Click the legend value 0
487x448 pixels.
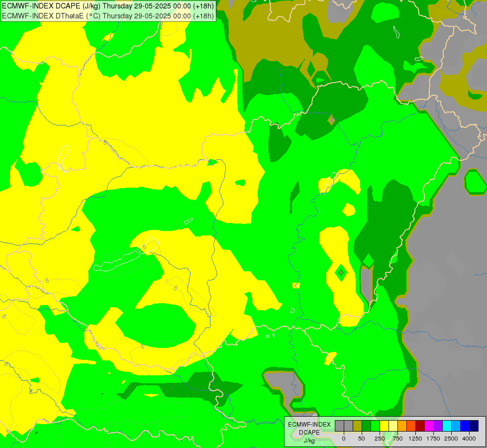tap(344, 439)
